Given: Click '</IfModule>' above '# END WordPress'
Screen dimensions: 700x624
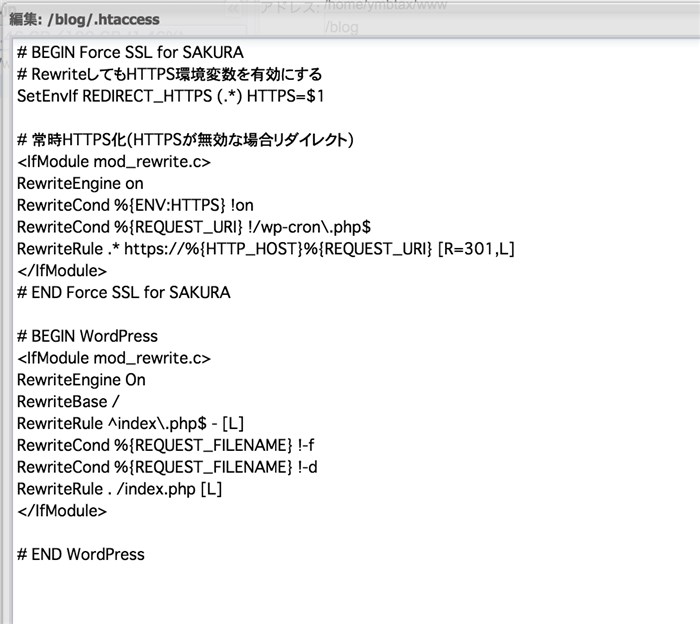Looking at the screenshot, I should pyautogui.click(x=62, y=511).
